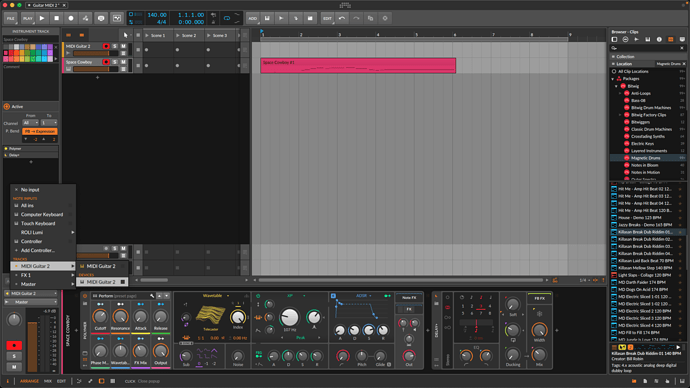This screenshot has width=690, height=388.
Task: Click the Wavetable oscillator type dropdown
Action: (215, 296)
